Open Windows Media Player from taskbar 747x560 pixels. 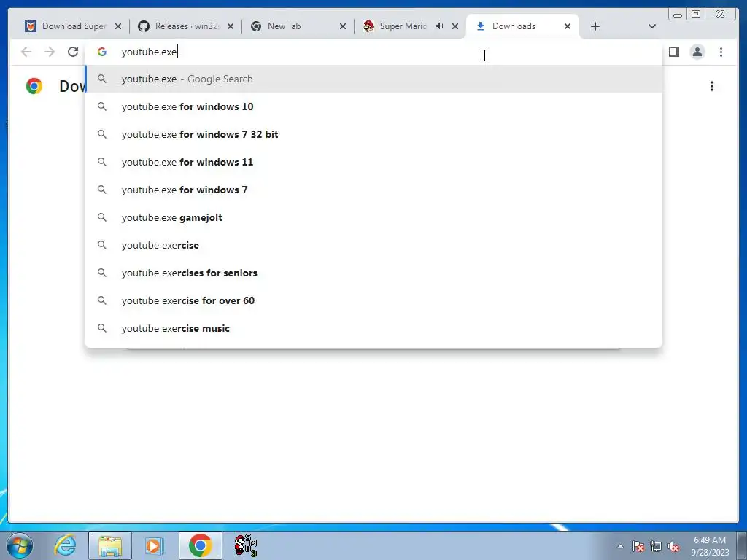coord(154,545)
